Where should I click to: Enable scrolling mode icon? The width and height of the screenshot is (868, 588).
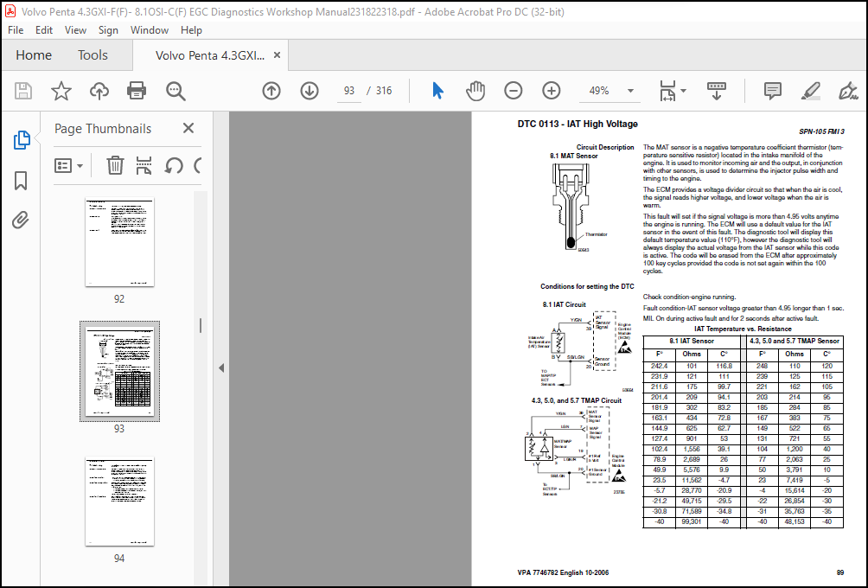click(717, 91)
